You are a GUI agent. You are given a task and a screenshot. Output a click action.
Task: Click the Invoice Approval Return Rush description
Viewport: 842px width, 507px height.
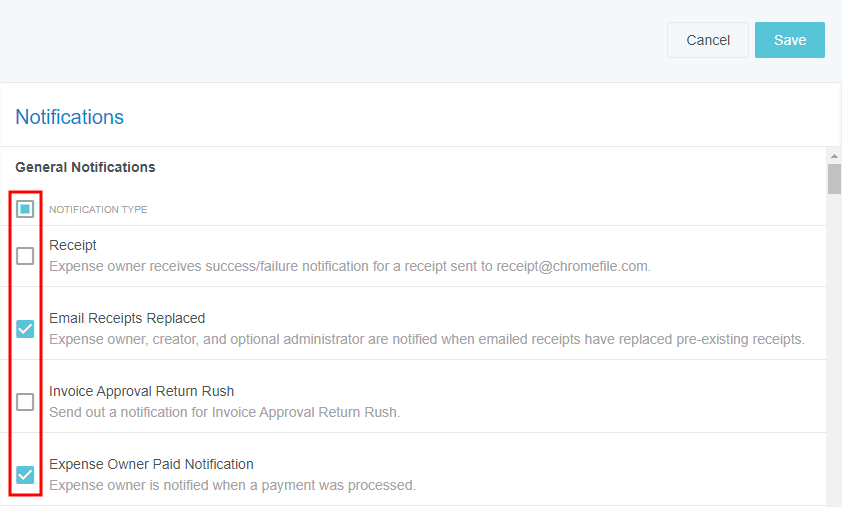[x=224, y=413]
